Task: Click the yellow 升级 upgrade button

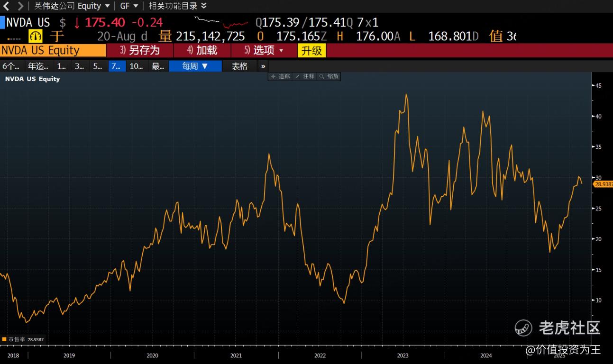Action: coord(311,50)
